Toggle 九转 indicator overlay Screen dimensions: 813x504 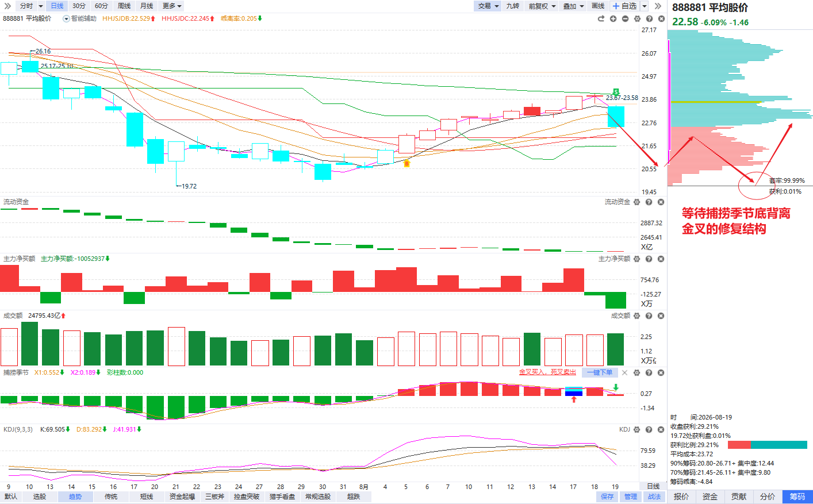[x=512, y=6]
